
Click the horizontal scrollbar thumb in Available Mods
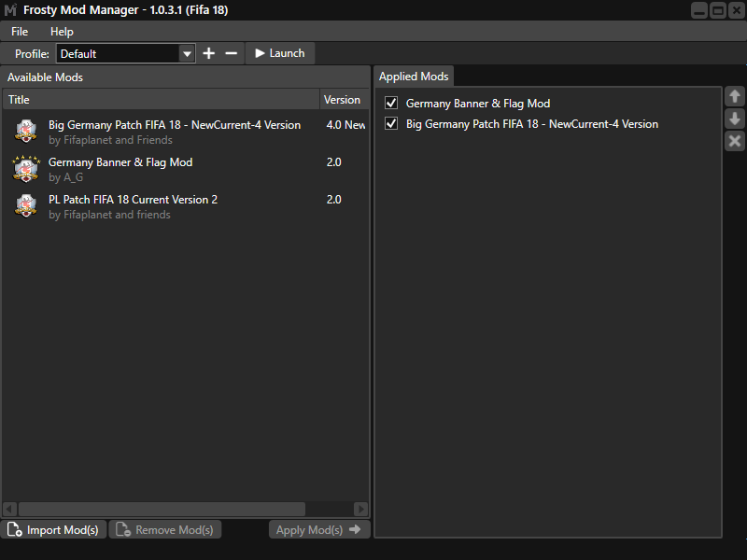pyautogui.click(x=162, y=509)
